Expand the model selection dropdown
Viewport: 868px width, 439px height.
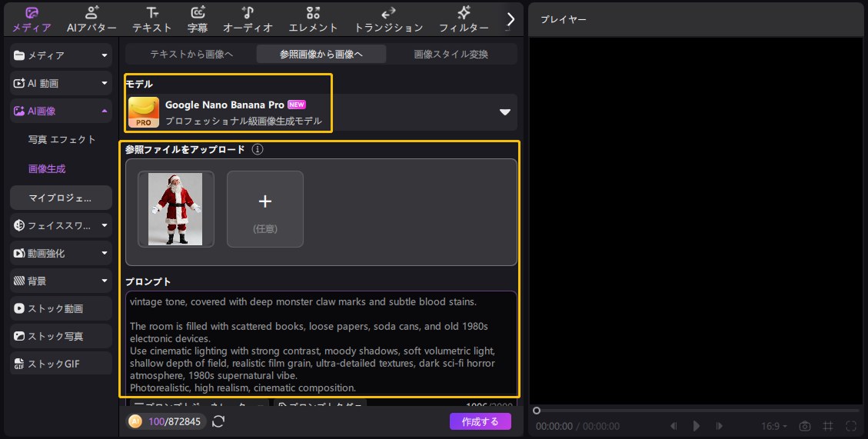coord(505,112)
